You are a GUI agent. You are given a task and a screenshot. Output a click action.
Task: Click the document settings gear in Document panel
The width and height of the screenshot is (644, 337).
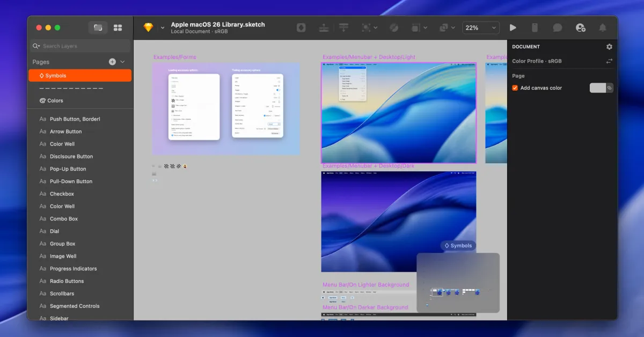tap(609, 46)
